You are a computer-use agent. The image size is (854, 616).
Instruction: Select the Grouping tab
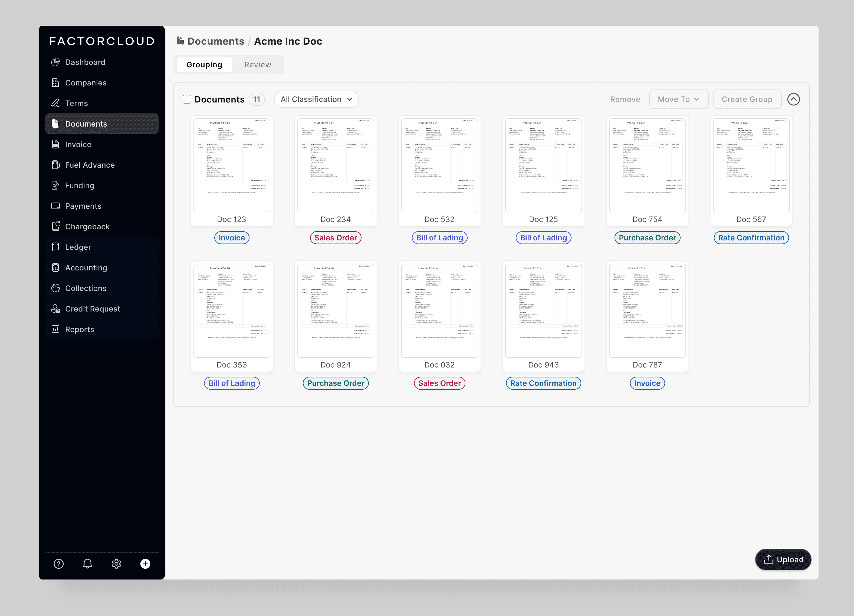(x=204, y=65)
